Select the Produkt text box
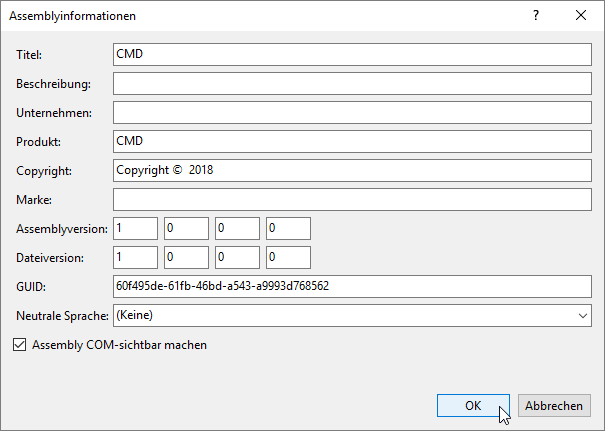This screenshot has width=605, height=431. coord(352,141)
